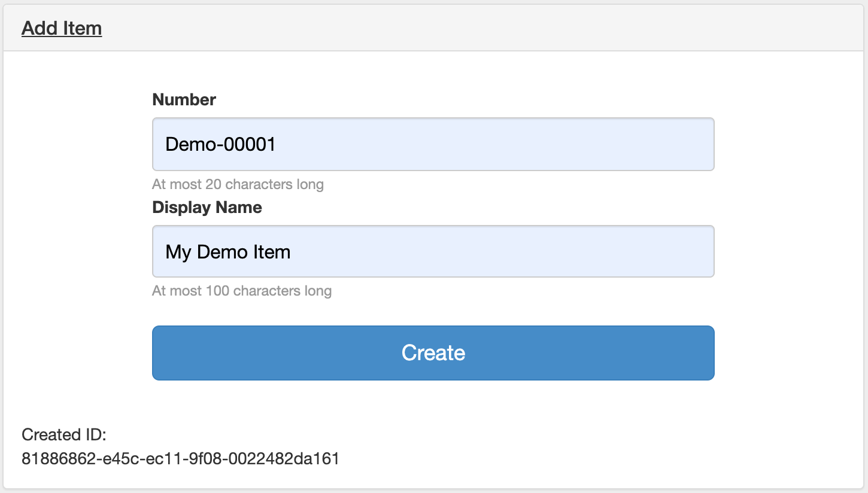Screen dimensions: 868x493
Task: Click the Display Name field label
Action: pos(207,207)
